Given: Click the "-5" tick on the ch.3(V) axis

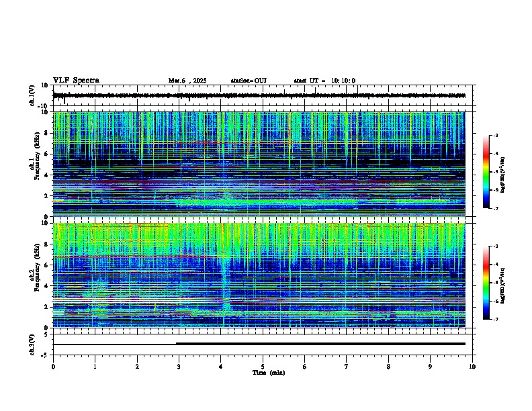Looking at the screenshot, I should coord(45,355).
